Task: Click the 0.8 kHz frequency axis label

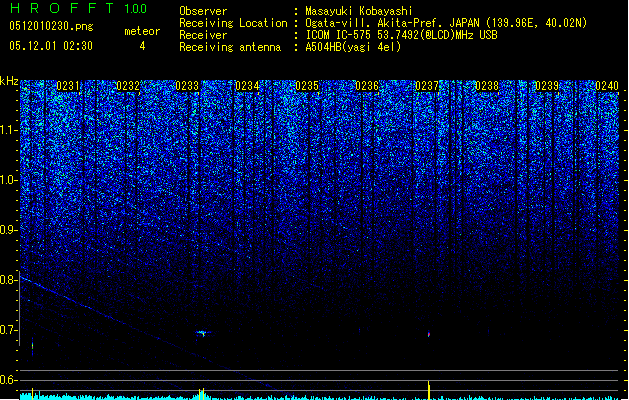Action: click(9, 280)
